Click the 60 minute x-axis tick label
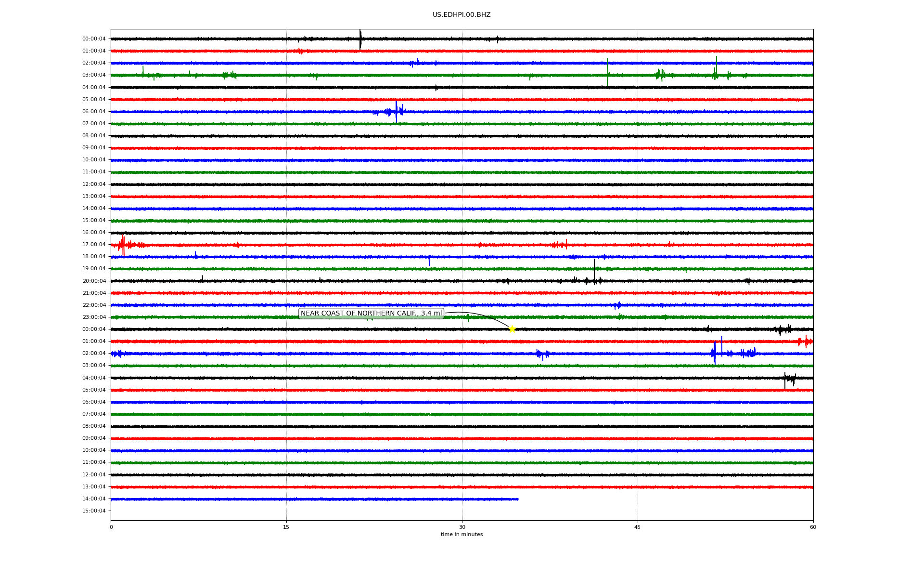The height and width of the screenshot is (578, 924). pyautogui.click(x=813, y=527)
